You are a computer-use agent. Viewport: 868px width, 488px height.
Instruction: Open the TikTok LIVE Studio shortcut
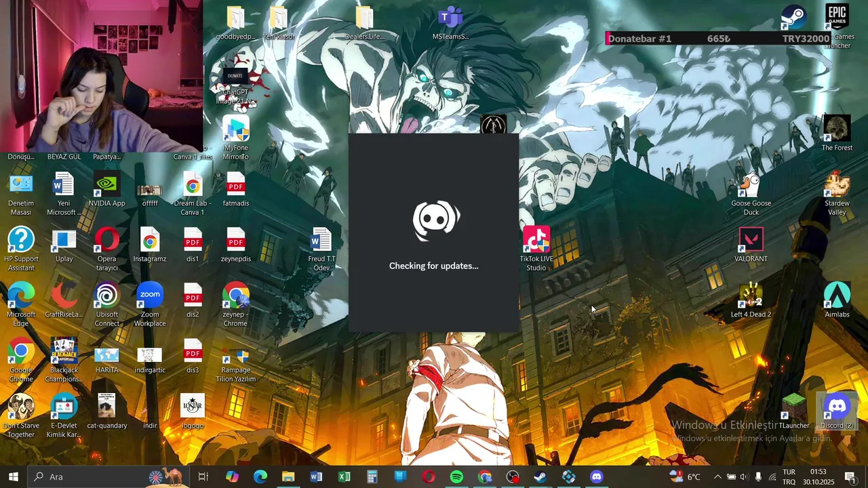(x=536, y=249)
